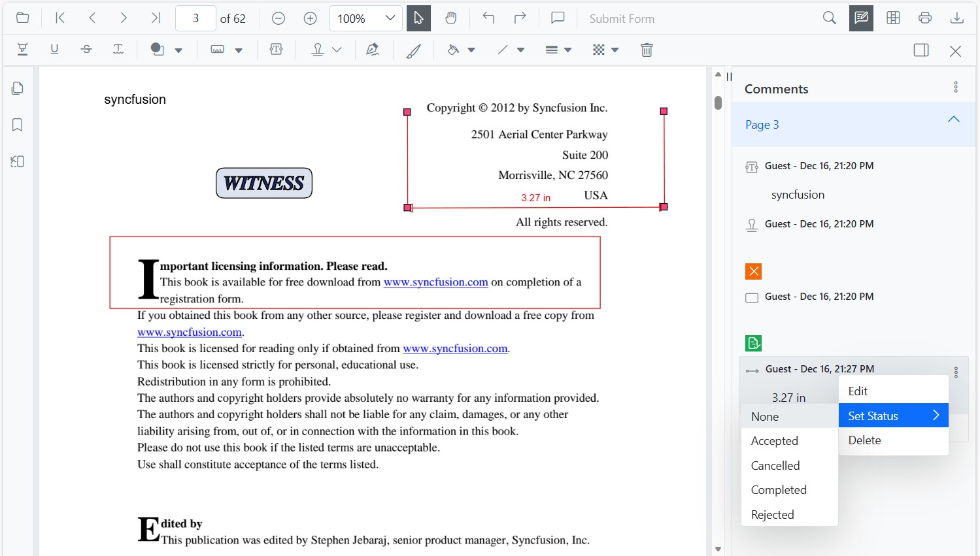Screen dimensions: 980x556
Task: Toggle the annotation editing mode
Action: (x=860, y=18)
